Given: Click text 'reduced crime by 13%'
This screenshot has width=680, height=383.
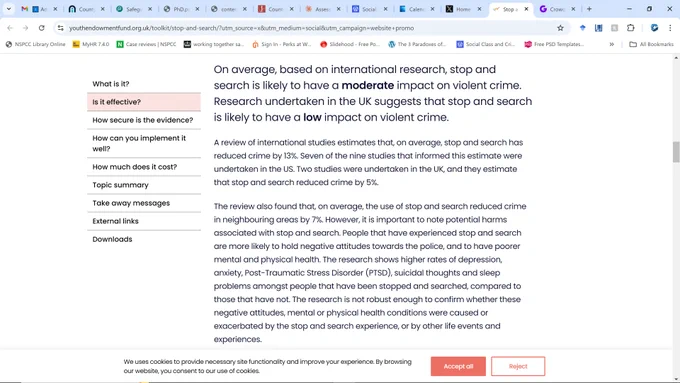Looking at the screenshot, I should [x=255, y=156].
